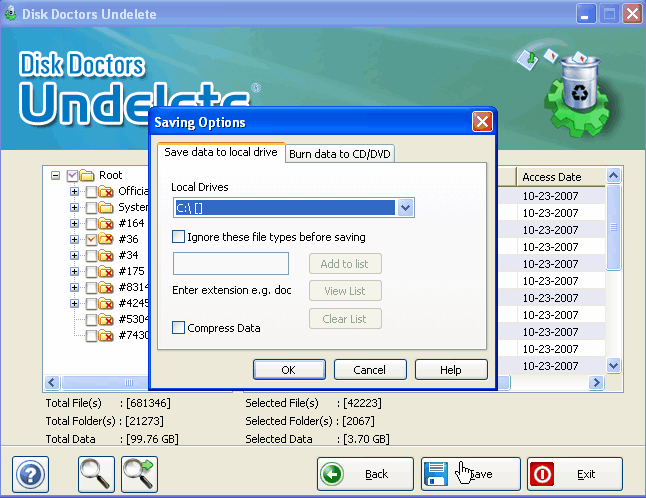The height and width of the screenshot is (498, 646).
Task: Click the search-next magnifier with green arrow
Action: coord(139,474)
